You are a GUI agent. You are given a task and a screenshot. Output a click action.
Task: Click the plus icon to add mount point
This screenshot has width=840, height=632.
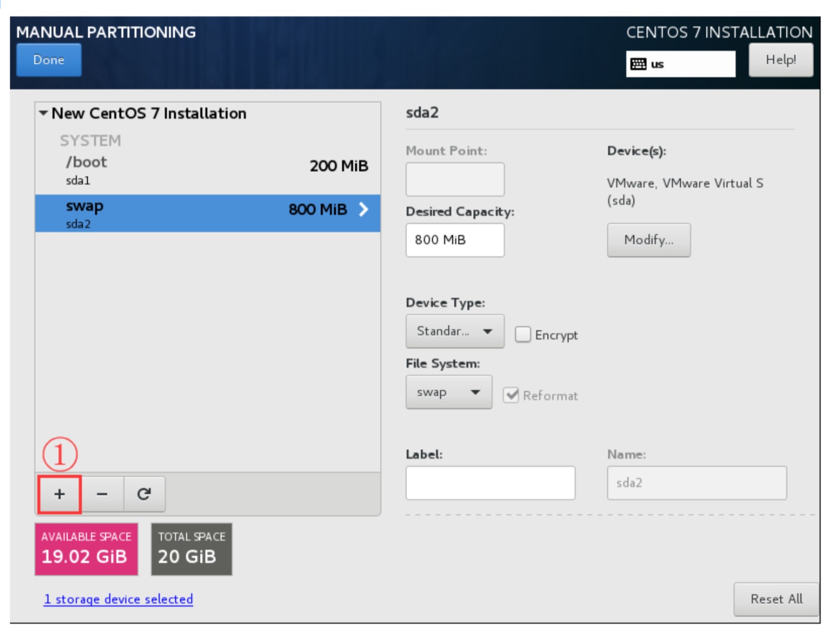pos(60,494)
